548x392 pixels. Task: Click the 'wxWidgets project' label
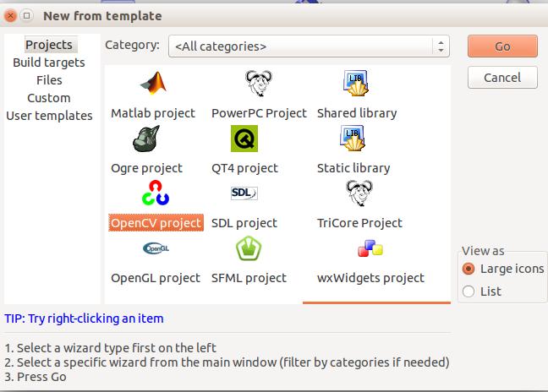[x=370, y=278]
